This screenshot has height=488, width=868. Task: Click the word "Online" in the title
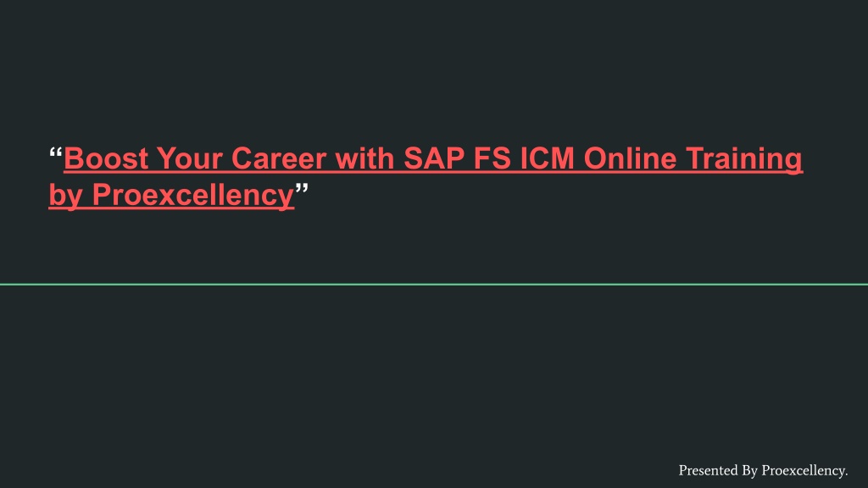click(x=630, y=158)
